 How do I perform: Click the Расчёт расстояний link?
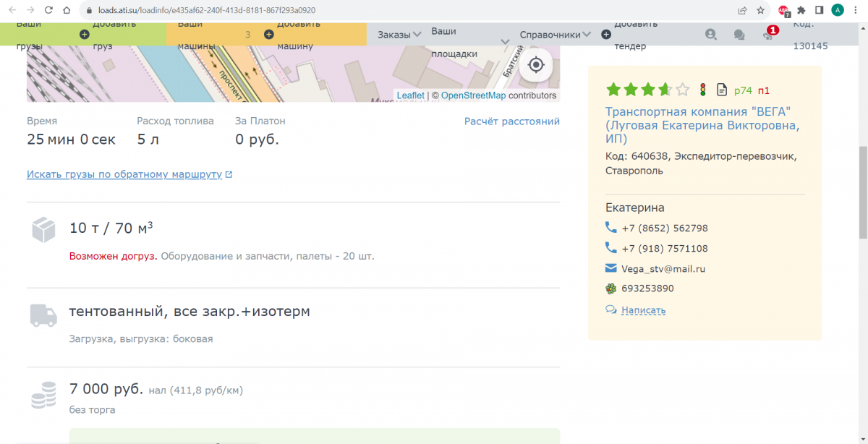pos(511,121)
